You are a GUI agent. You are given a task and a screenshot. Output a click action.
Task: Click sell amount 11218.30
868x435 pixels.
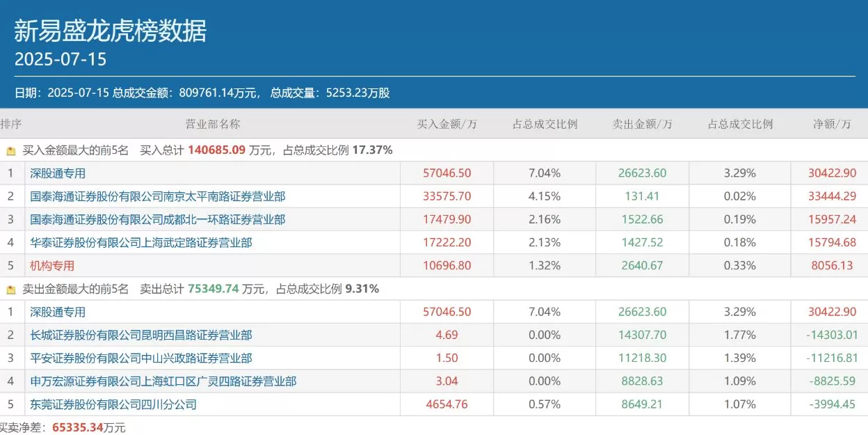(x=643, y=358)
